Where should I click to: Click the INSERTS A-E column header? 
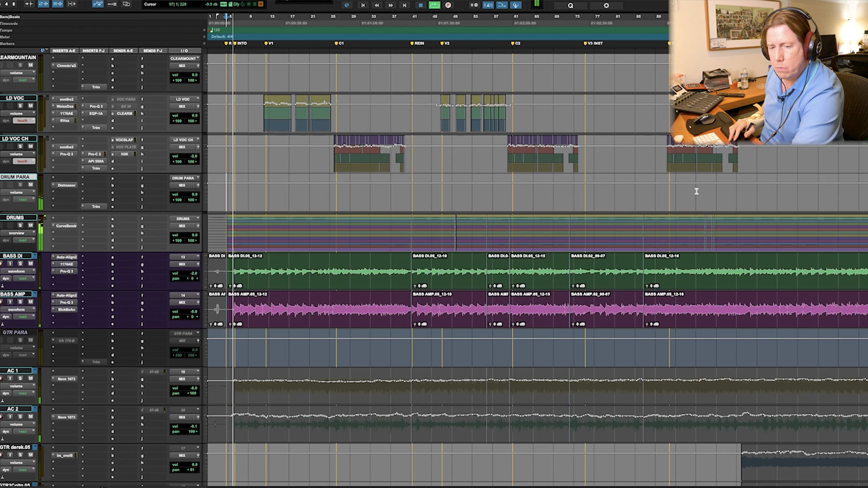(64, 51)
